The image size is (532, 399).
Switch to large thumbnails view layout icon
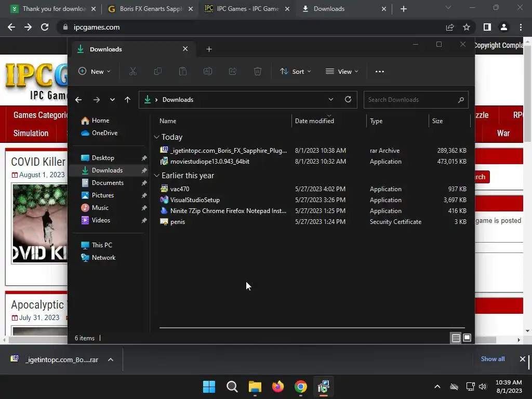[467, 338]
